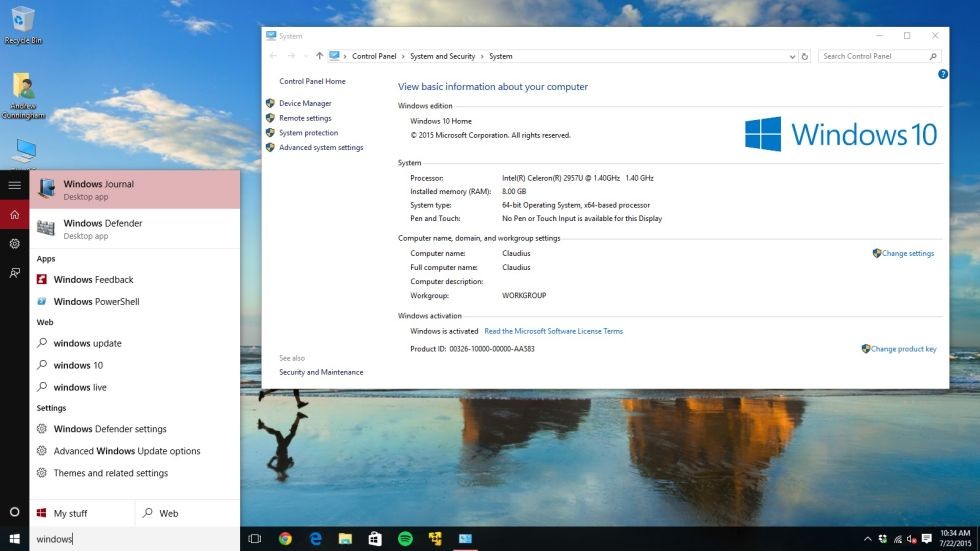Open Andrew Cunningham user folder icon
Screen dimensions: 980x551
24,96
